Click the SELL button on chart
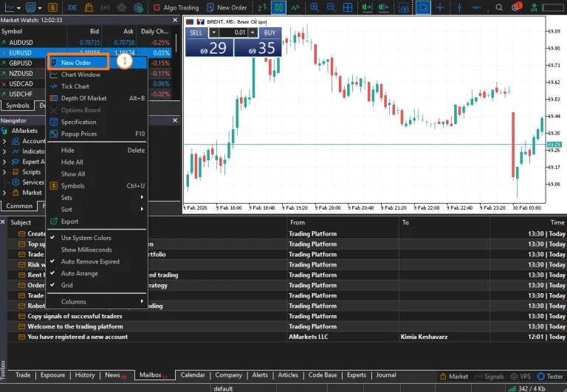This screenshot has height=392, width=567. tap(196, 33)
